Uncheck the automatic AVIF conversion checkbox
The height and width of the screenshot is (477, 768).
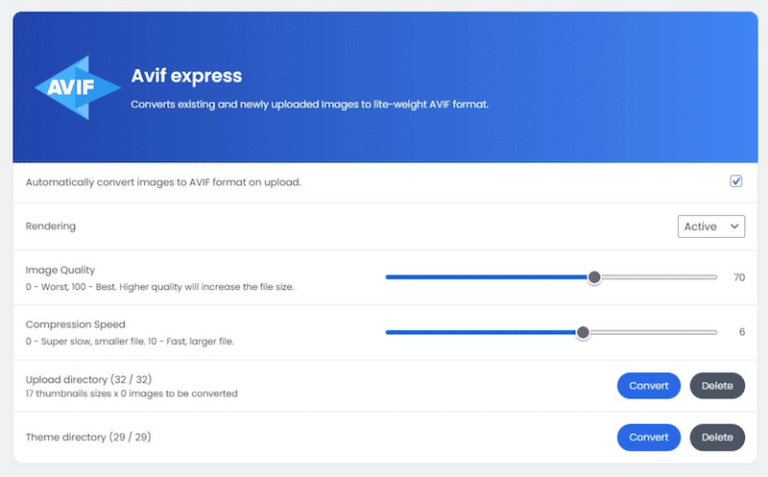736,181
